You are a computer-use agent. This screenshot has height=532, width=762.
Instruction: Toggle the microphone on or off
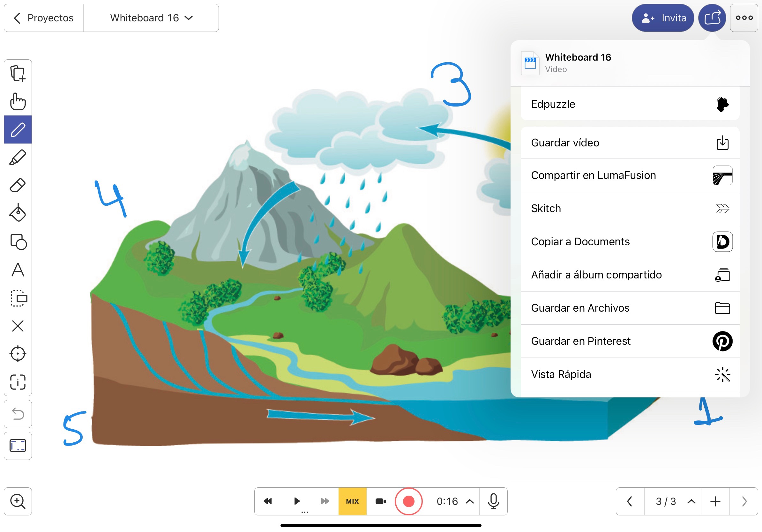click(x=493, y=501)
